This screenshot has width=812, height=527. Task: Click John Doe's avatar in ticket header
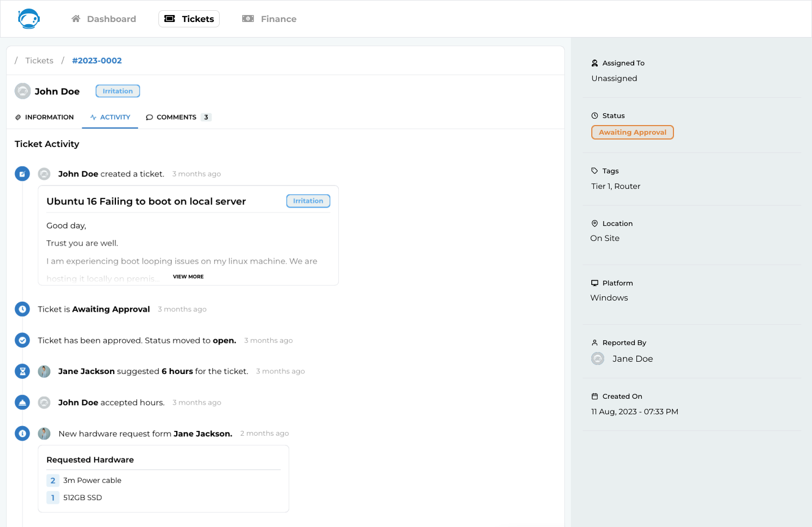pos(23,91)
